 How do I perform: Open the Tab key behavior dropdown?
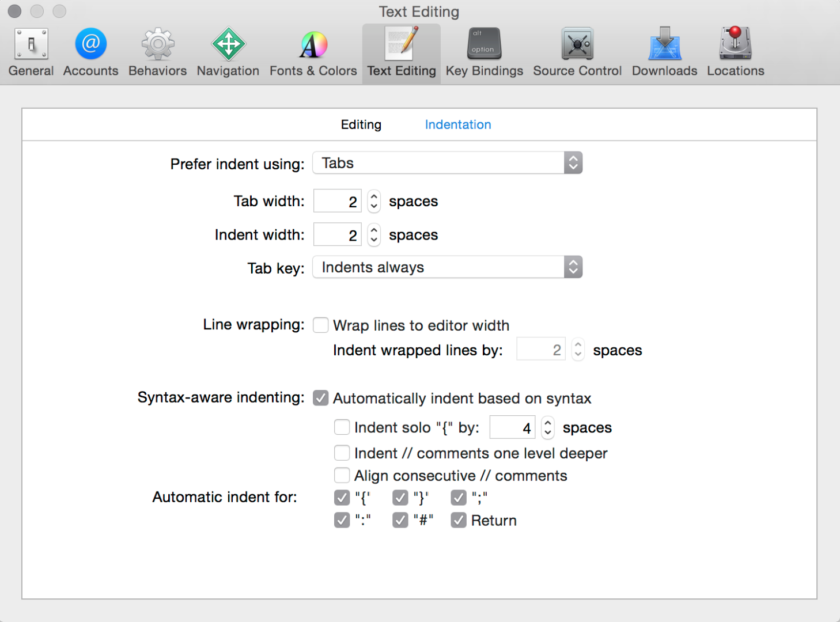(448, 267)
